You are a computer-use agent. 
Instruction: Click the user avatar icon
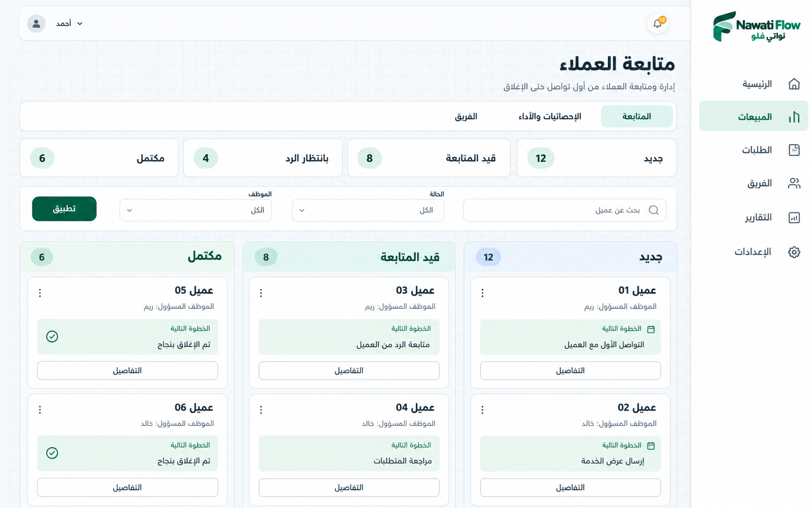point(36,24)
